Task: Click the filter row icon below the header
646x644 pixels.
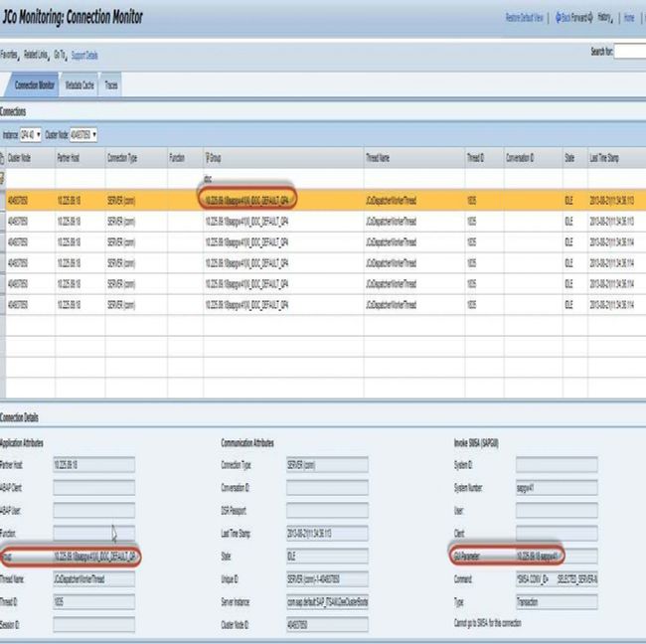Action: (x=2, y=179)
